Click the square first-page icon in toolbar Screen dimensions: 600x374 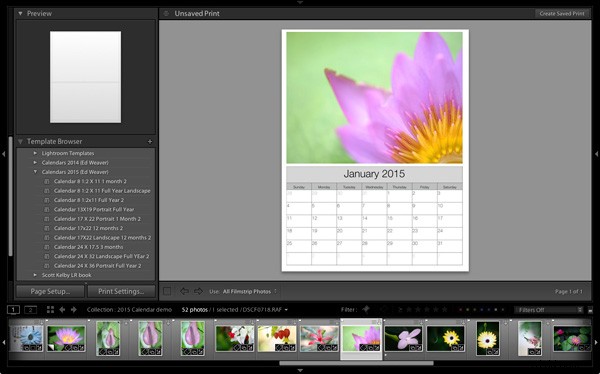[167, 291]
